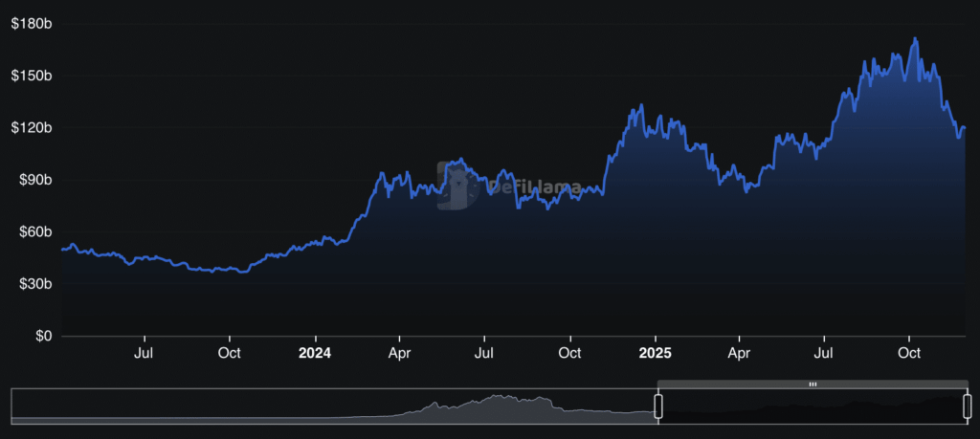980x439 pixels.
Task: Click the $180b label on the y-axis
Action: tap(32, 23)
